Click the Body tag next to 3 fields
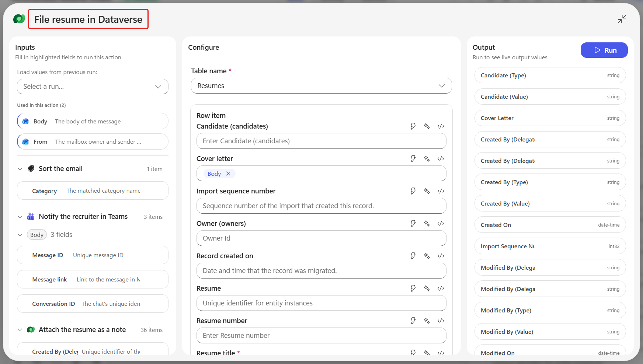The image size is (643, 364). pos(37,235)
